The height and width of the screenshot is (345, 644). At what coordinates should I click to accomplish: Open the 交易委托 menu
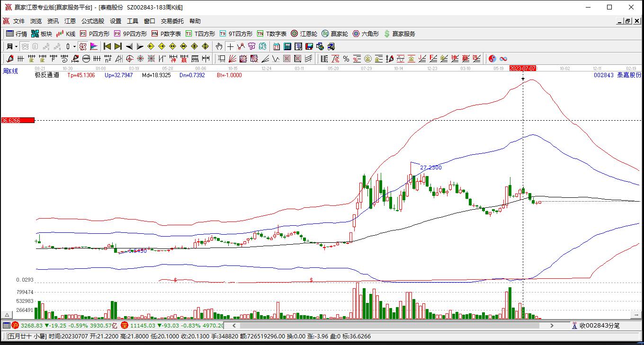(172, 21)
